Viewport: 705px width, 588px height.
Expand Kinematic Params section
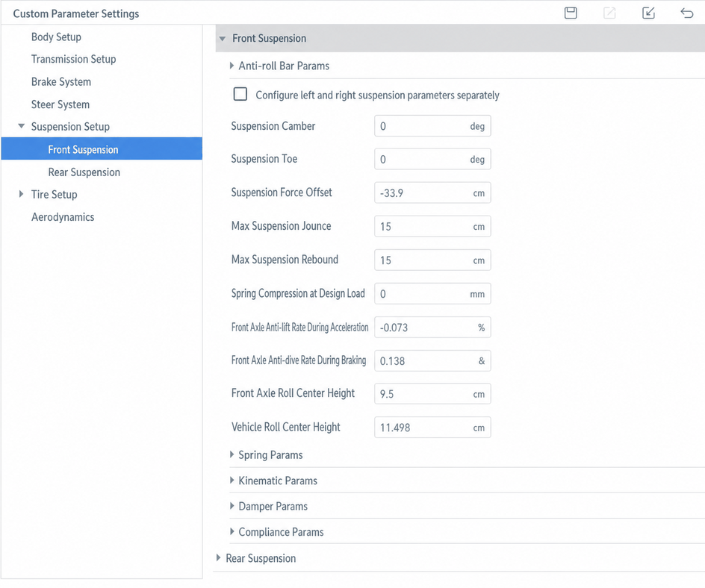(x=232, y=481)
